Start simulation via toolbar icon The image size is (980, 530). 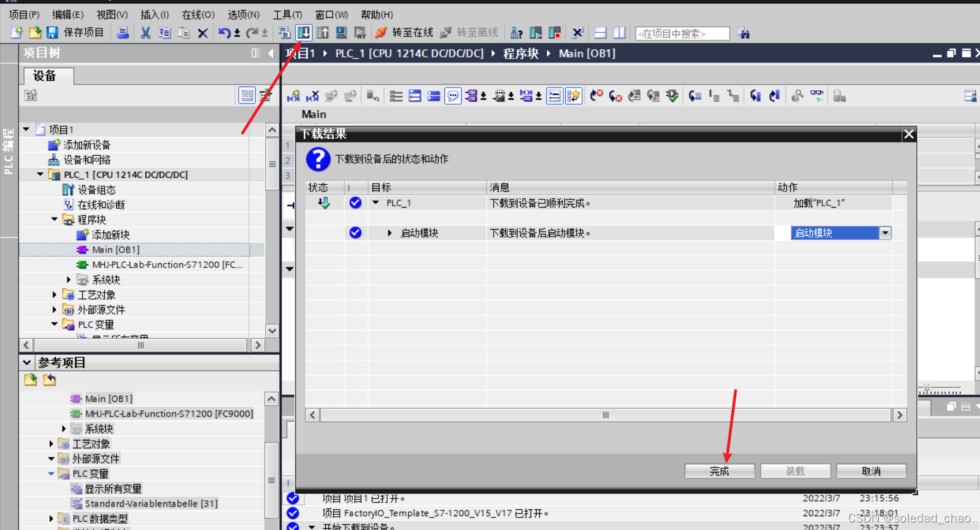pyautogui.click(x=342, y=32)
